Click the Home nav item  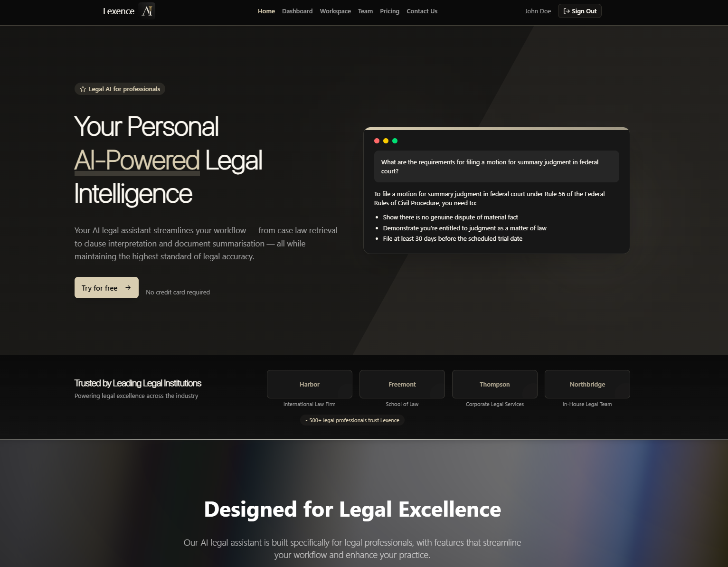click(x=266, y=11)
